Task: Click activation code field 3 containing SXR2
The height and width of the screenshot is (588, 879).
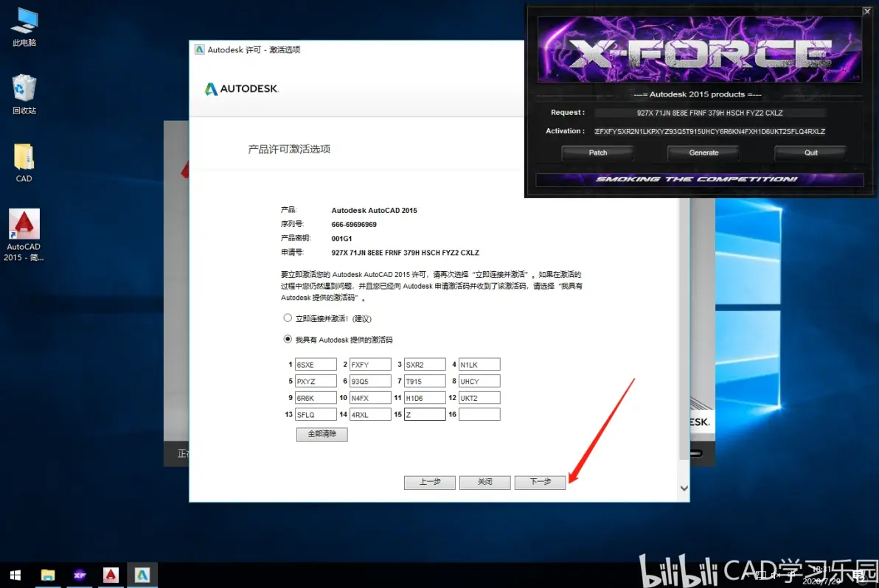Action: (x=425, y=365)
